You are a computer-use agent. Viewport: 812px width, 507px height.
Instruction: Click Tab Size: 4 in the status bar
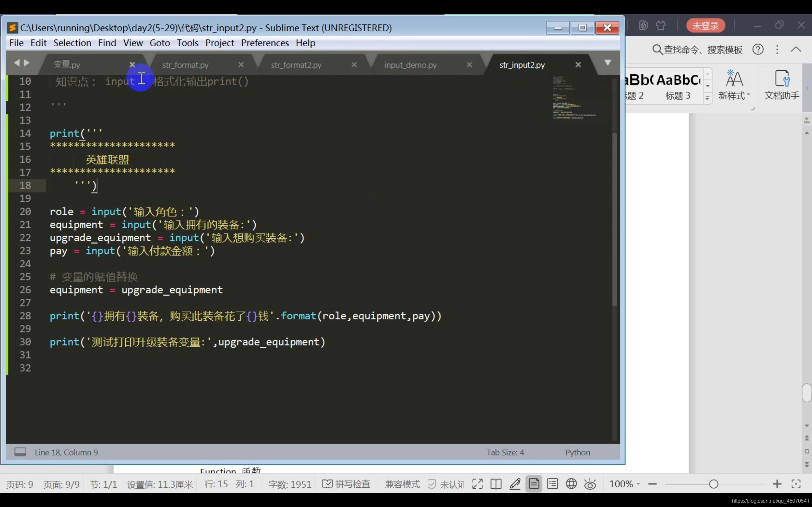505,452
